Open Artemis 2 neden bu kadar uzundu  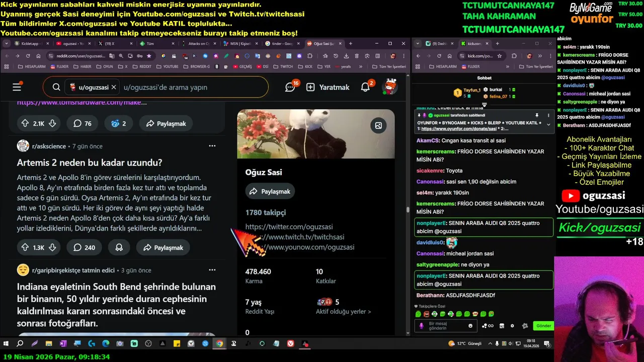(x=90, y=162)
